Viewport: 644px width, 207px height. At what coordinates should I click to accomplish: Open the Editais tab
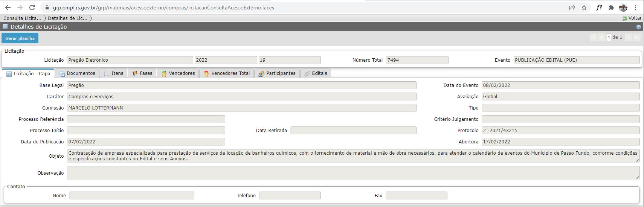[x=316, y=73]
